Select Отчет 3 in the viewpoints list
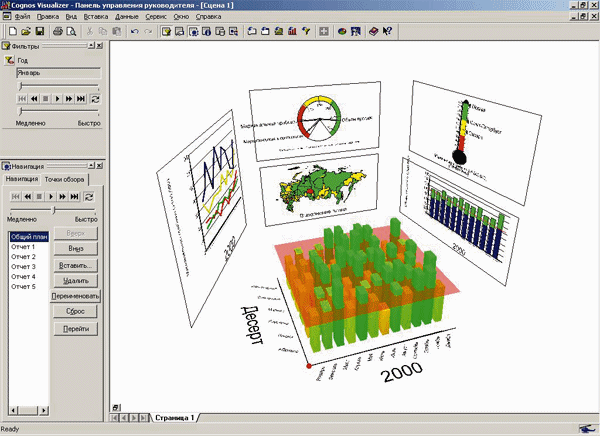Screen dimensions: 600x436 [22, 267]
